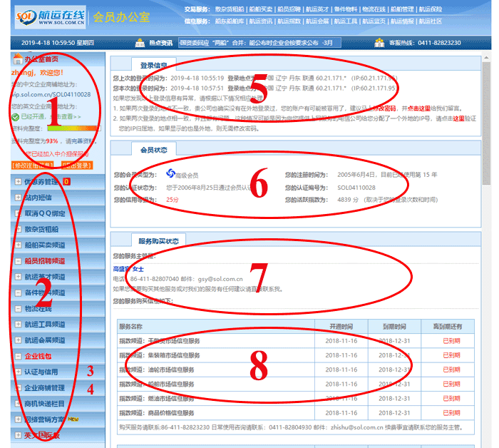Click the orange 修改注册信息 button
Image resolution: width=499 pixels, height=448 pixels.
[x=33, y=166]
